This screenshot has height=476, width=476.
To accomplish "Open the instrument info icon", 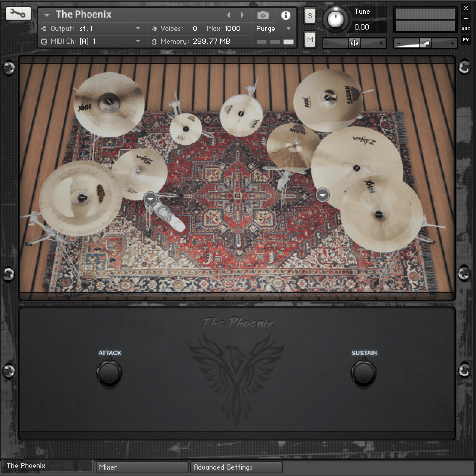I will point(286,15).
